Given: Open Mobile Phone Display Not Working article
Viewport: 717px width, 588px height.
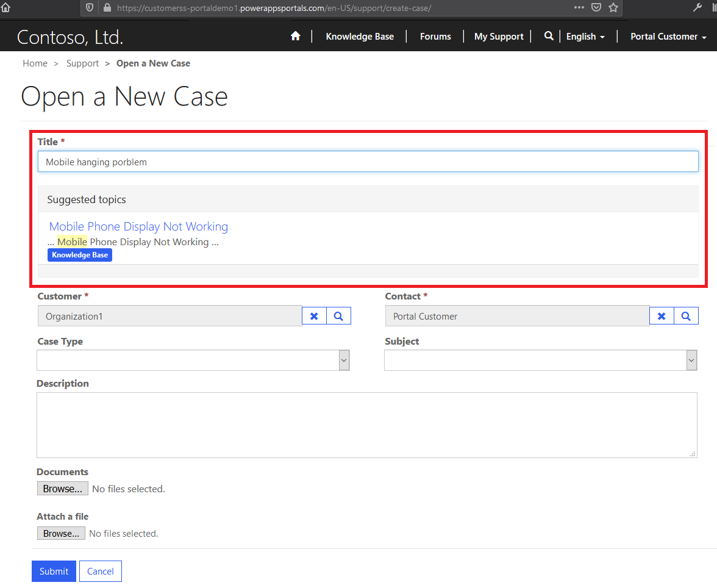Looking at the screenshot, I should point(138,226).
